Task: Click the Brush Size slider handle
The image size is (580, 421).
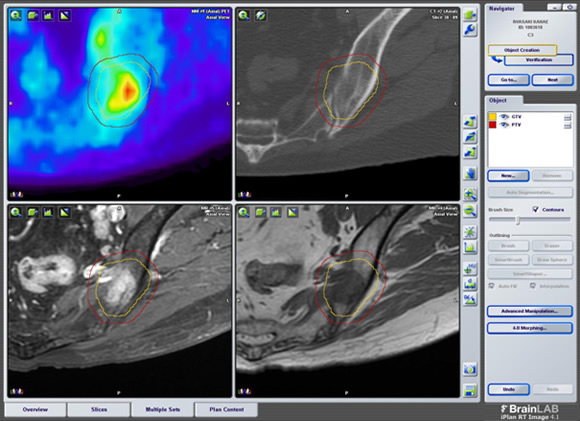Action: 518,220
